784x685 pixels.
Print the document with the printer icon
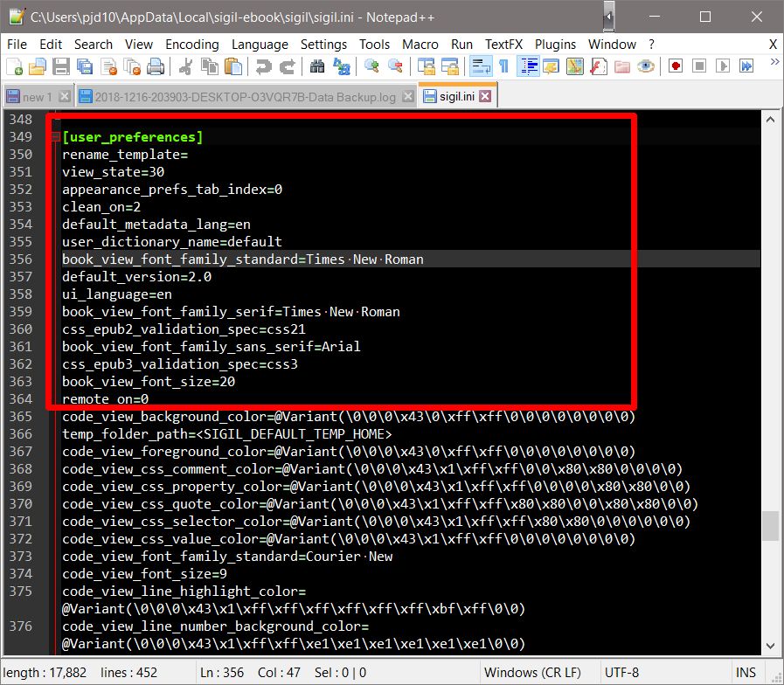[x=156, y=66]
